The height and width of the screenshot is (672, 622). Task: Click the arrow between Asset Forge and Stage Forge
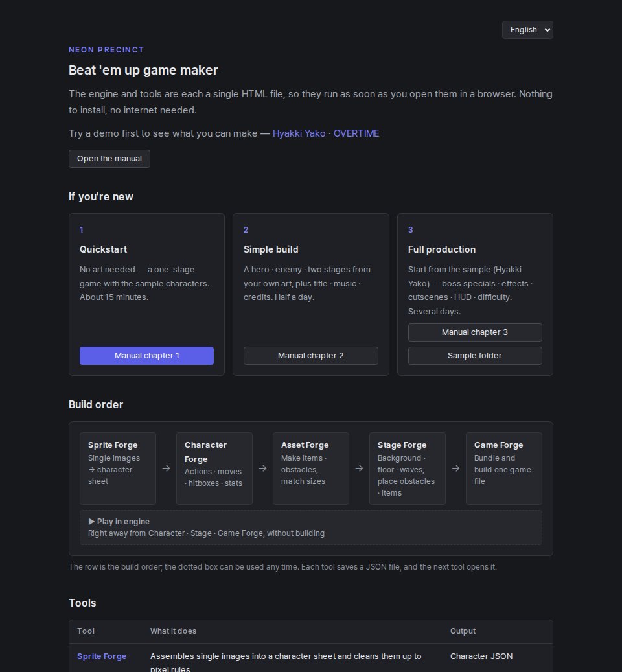click(359, 469)
